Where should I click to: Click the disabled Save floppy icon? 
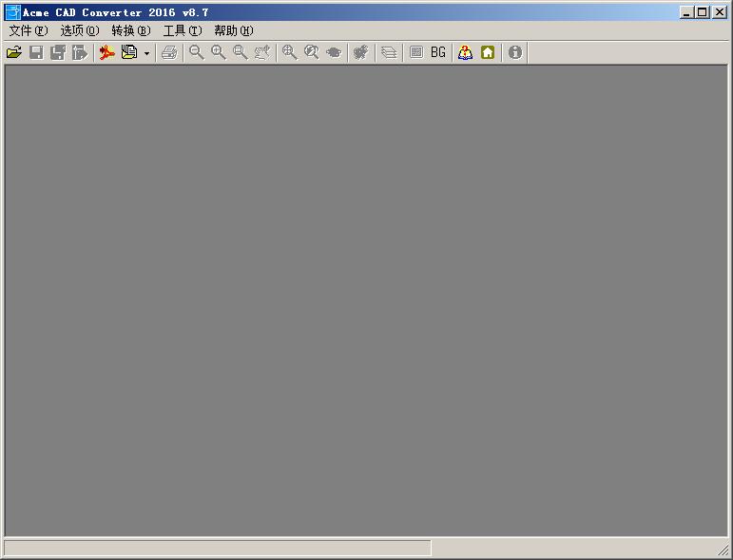coord(36,52)
